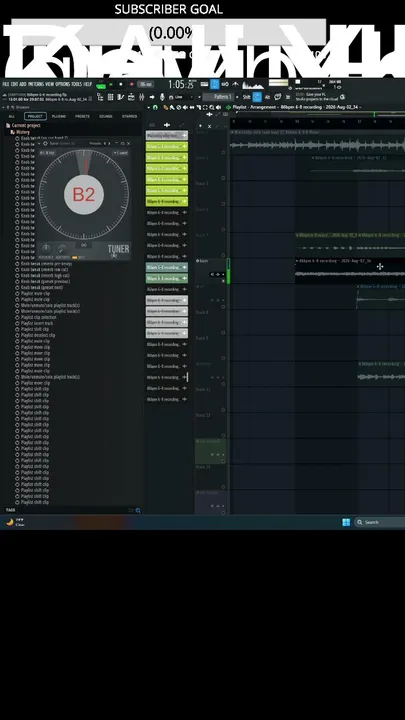This screenshot has width=405, height=720.
Task: Open the Line snap dropdown
Action: (x=184, y=97)
